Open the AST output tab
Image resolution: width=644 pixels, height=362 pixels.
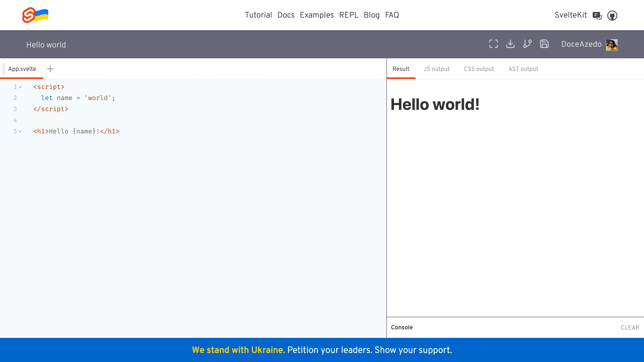[x=523, y=69]
